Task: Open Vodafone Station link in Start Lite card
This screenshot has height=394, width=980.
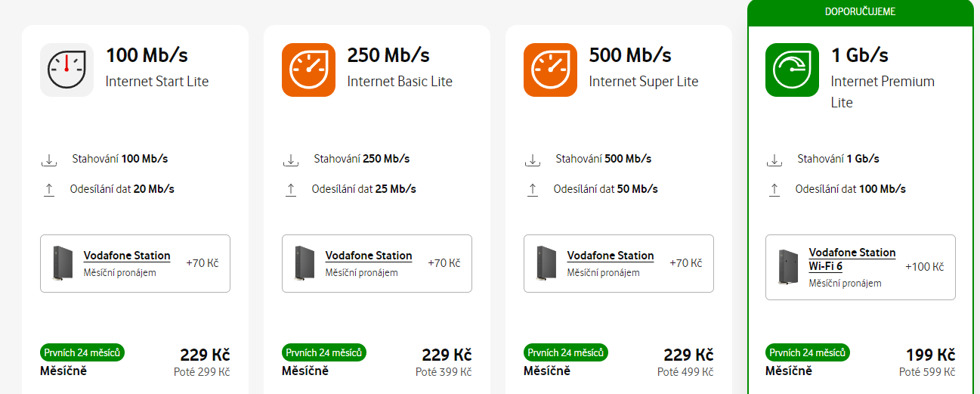Action: [127, 256]
